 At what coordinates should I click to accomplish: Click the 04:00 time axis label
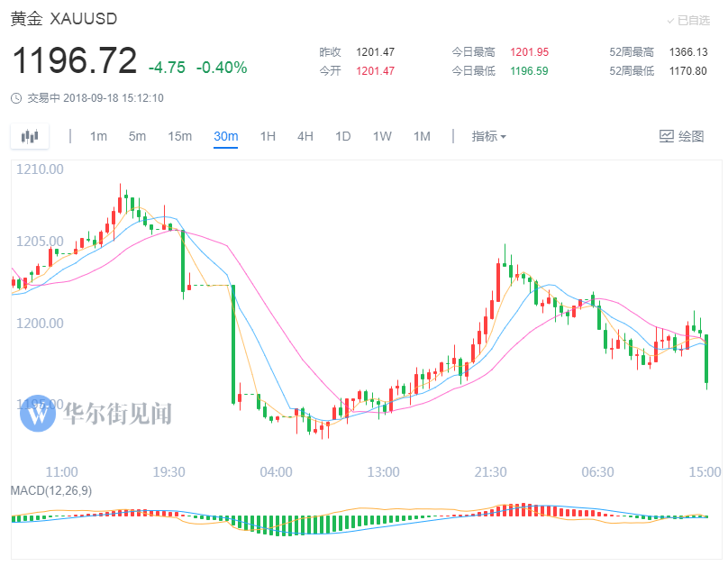277,471
